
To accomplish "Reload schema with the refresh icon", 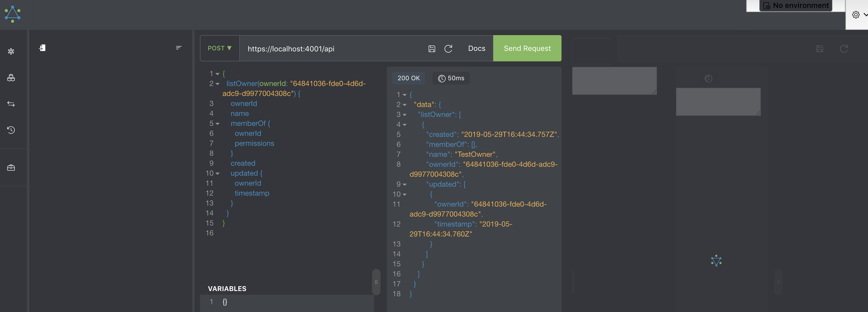I will coord(448,49).
